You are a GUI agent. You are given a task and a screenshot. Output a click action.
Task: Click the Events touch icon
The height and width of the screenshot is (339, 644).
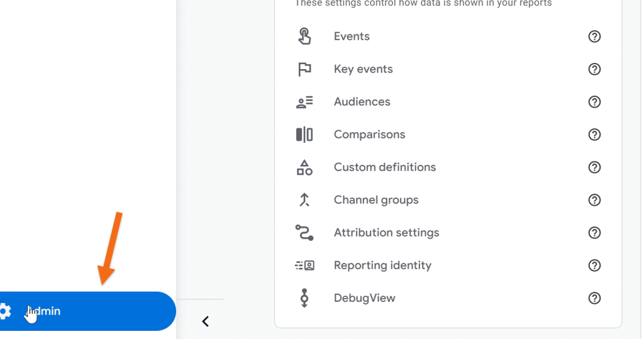[x=304, y=36]
